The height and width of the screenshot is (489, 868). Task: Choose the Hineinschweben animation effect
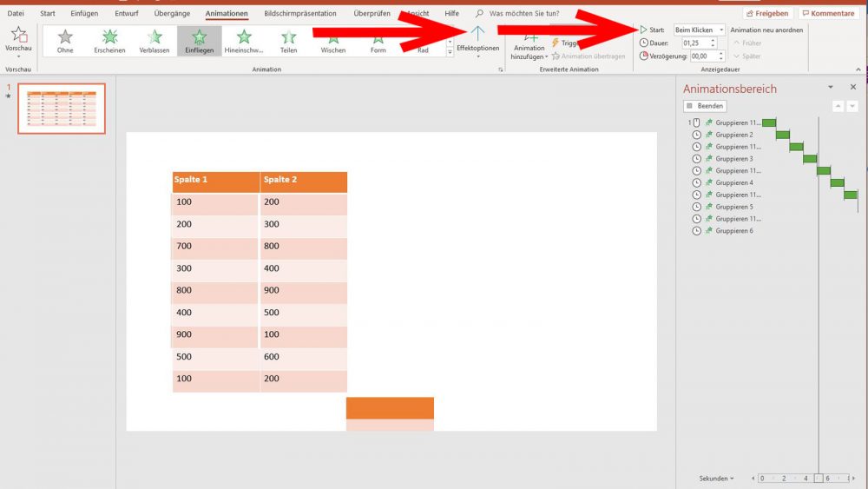tap(244, 39)
